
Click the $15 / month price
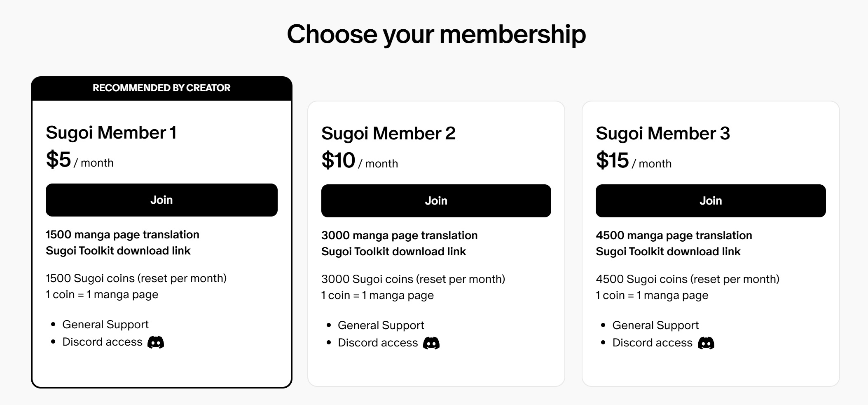[x=633, y=161]
